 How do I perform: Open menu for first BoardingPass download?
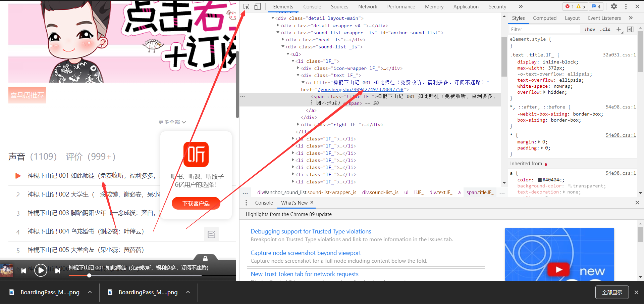pyautogui.click(x=90, y=292)
